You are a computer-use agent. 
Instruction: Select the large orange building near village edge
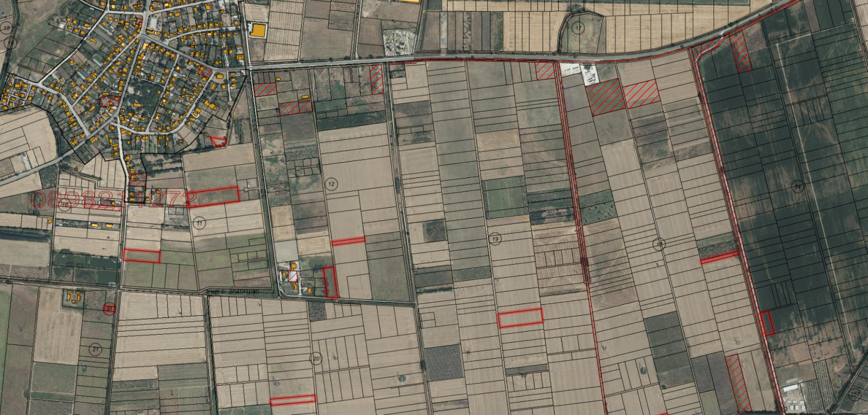click(258, 30)
